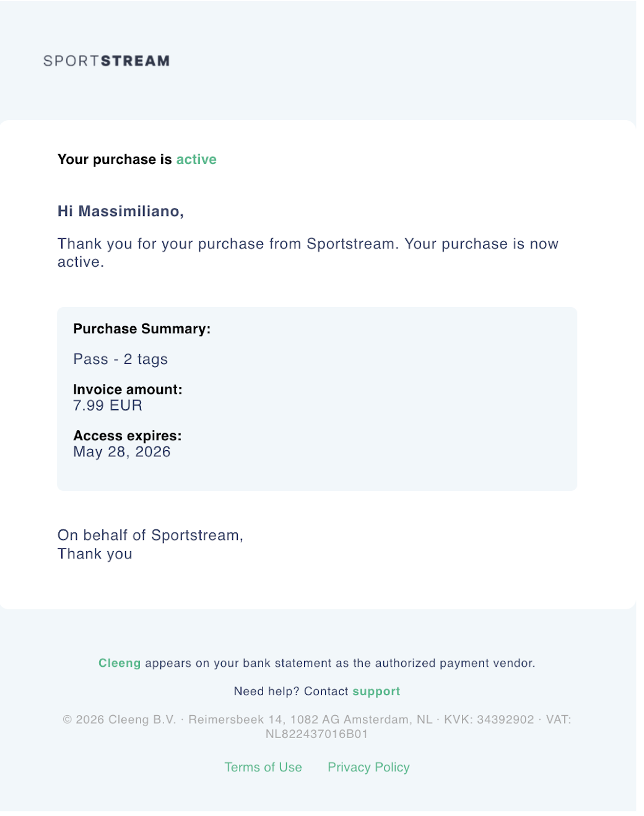Screen dimensions: 644x816
Task: Click the 'Your purchase is active' heading
Action: (x=137, y=160)
